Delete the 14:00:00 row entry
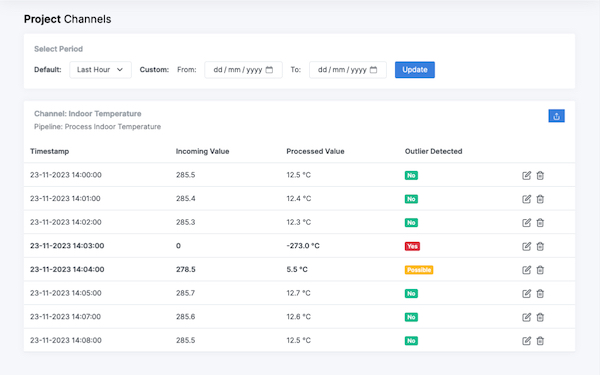This screenshot has height=375, width=600. tap(540, 175)
